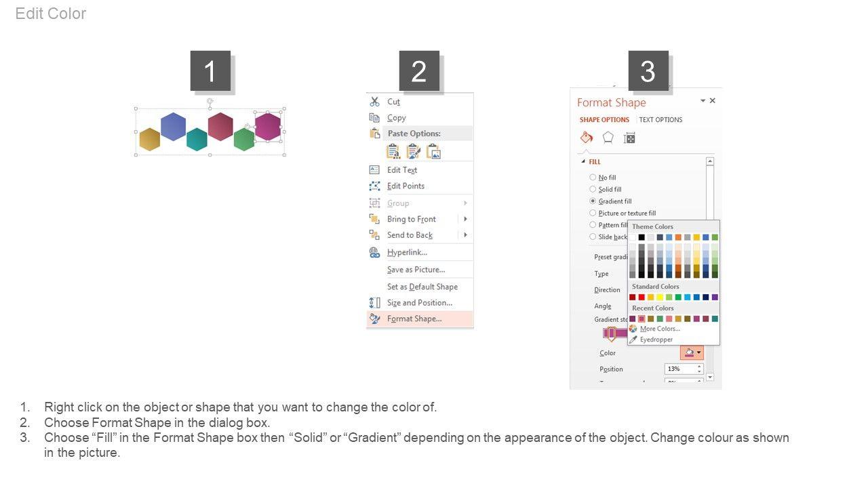Image resolution: width=868 pixels, height=488 pixels.
Task: Click the Cut scissors icon
Action: (x=374, y=102)
